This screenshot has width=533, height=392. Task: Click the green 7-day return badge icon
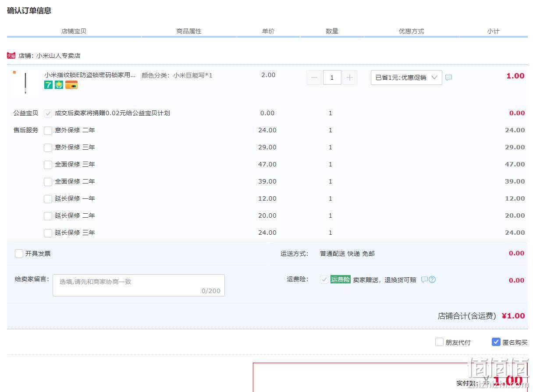tap(48, 85)
